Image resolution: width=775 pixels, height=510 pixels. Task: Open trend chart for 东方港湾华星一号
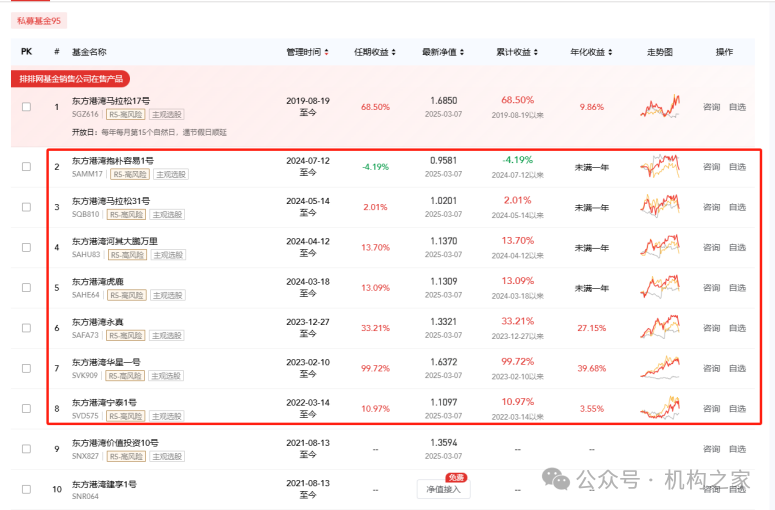pyautogui.click(x=660, y=367)
